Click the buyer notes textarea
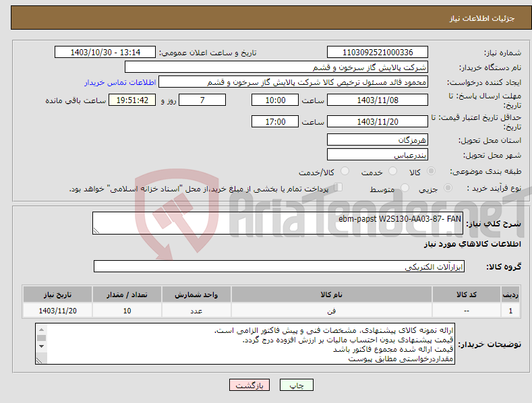The image size is (532, 403). pos(245,344)
